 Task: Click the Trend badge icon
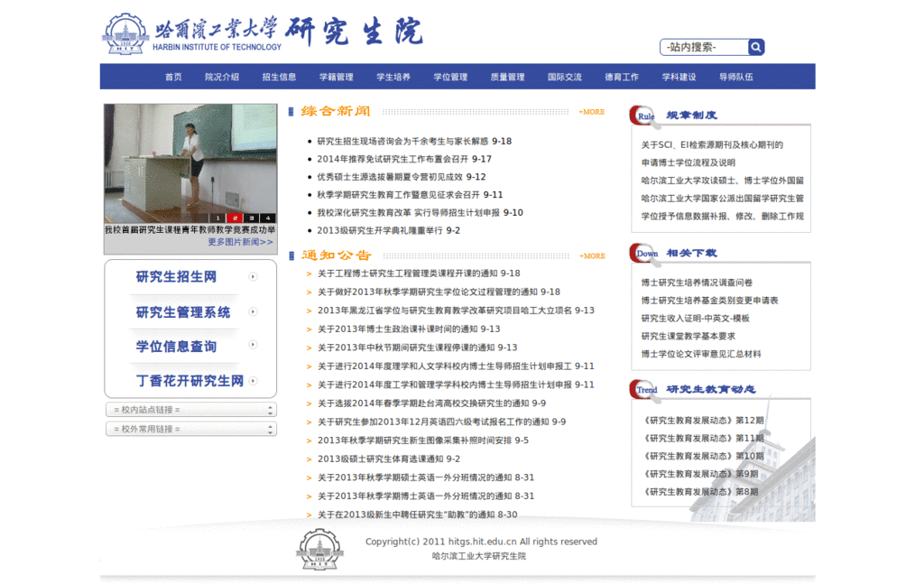coord(644,390)
